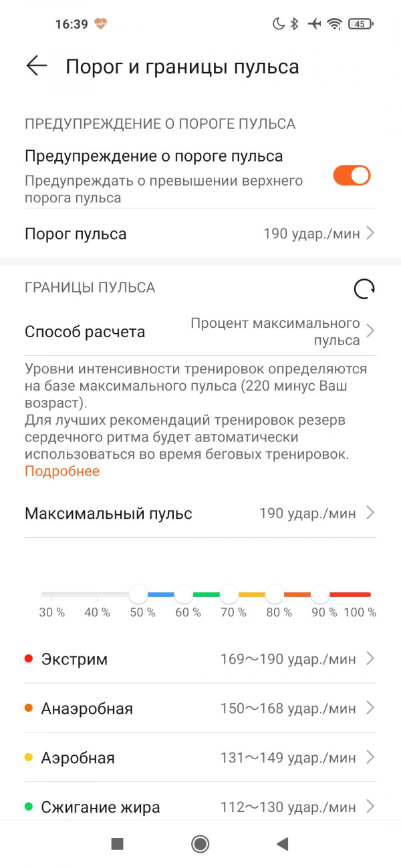
Task: Go back using the arrow icon
Action: pyautogui.click(x=37, y=65)
